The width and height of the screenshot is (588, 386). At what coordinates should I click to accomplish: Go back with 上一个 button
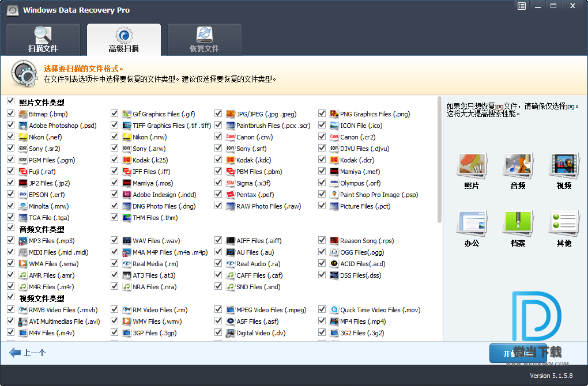(x=27, y=353)
